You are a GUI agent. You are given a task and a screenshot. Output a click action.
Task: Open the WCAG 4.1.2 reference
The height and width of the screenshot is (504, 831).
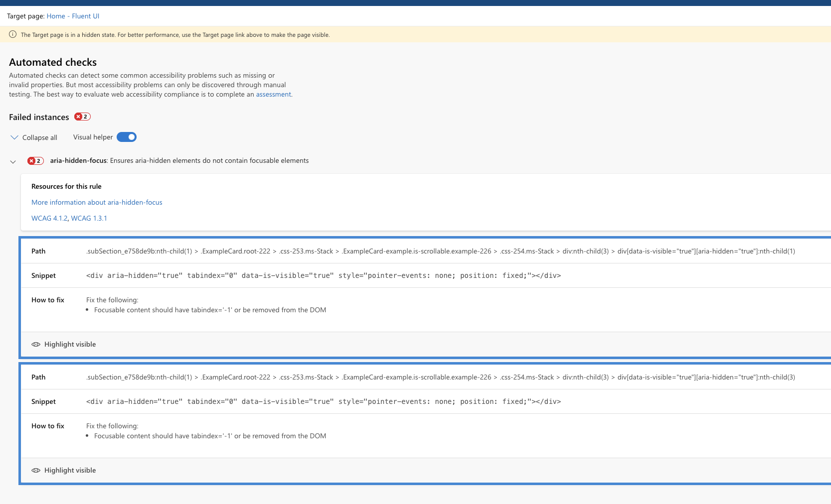pyautogui.click(x=49, y=218)
